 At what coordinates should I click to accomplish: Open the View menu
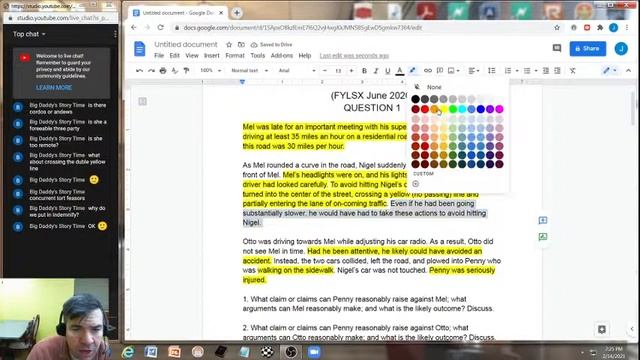click(191, 56)
